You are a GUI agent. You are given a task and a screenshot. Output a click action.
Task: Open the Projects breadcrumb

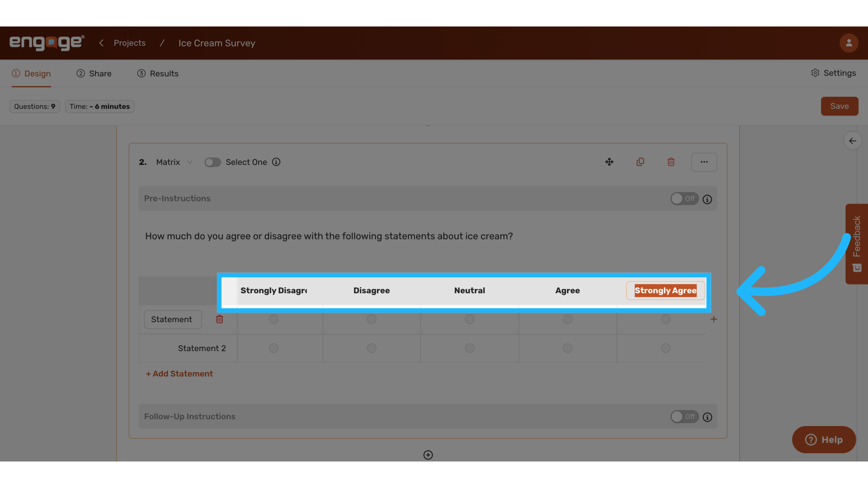[x=130, y=43]
